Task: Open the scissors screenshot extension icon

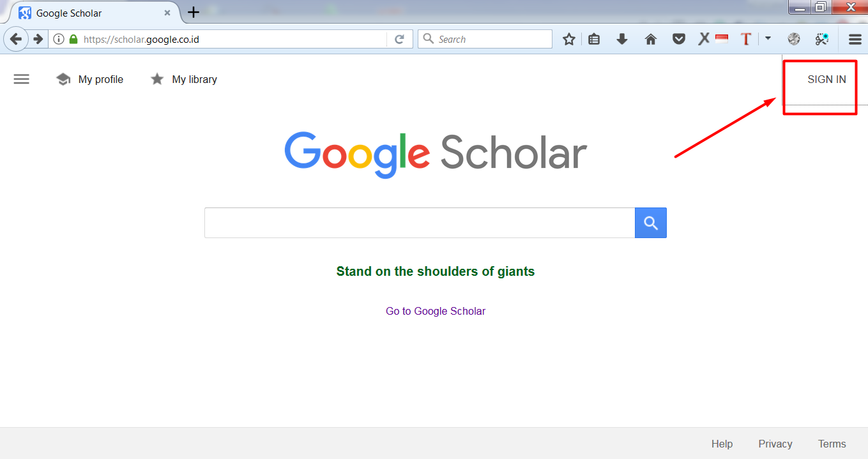Action: tap(822, 40)
